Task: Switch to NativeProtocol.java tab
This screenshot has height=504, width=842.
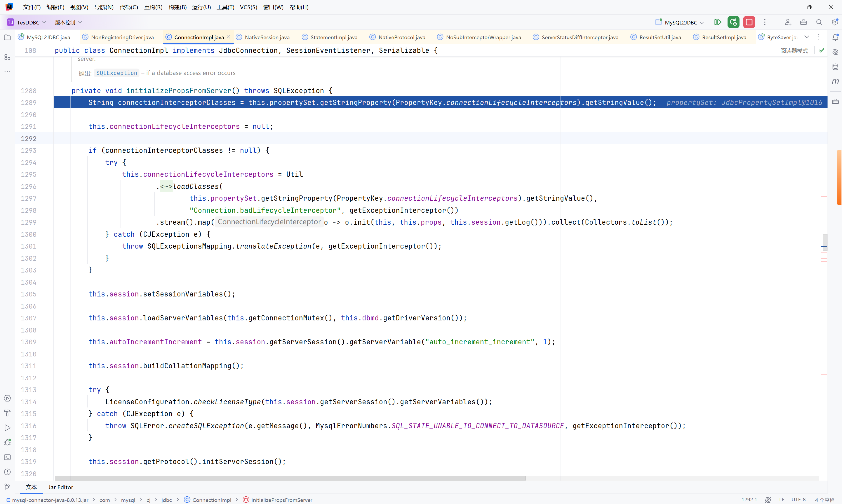Action: (397, 37)
